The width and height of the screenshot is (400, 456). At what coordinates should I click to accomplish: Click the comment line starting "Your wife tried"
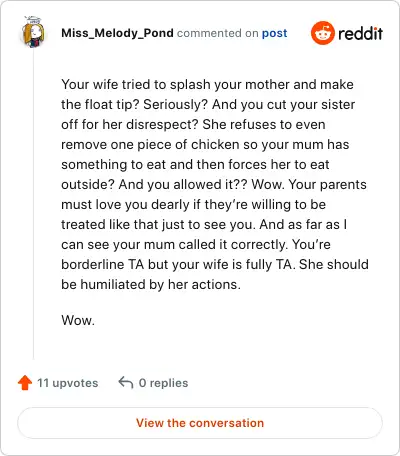click(x=207, y=84)
